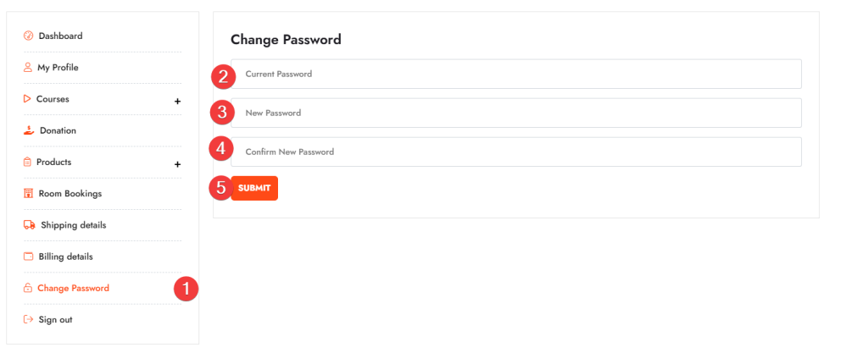Select the Confirm New Password field
Viewport: 868px width, 353px height.
(x=515, y=152)
